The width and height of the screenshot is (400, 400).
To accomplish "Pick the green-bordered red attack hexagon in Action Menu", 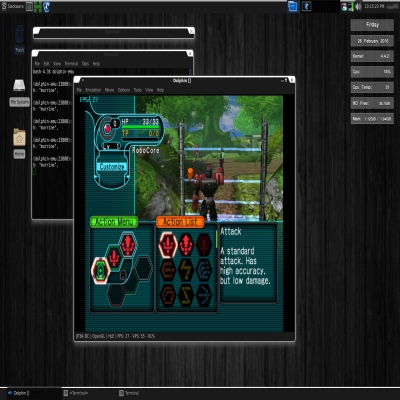I will tap(114, 257).
